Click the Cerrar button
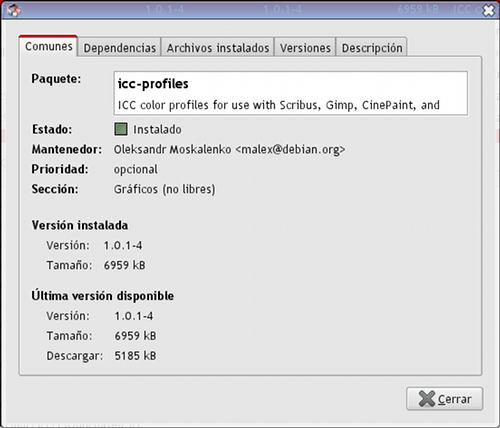Screen dimensions: 500x428 click(444, 399)
